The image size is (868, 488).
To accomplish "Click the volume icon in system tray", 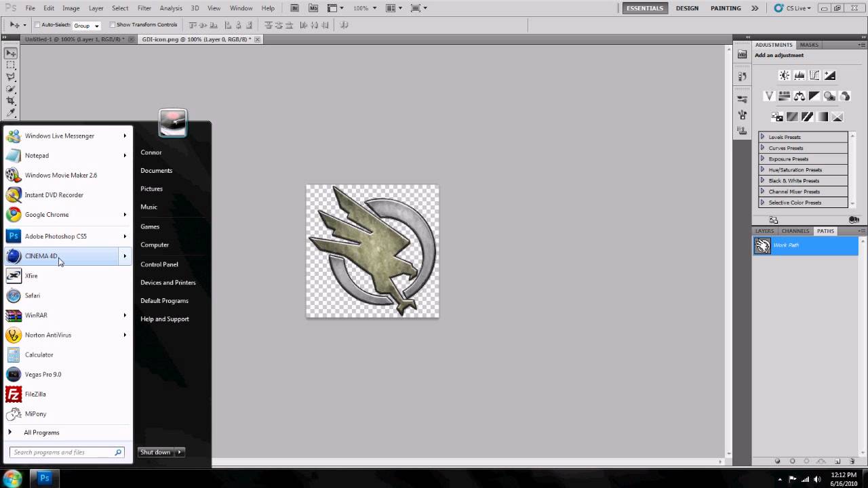I will click(x=817, y=478).
